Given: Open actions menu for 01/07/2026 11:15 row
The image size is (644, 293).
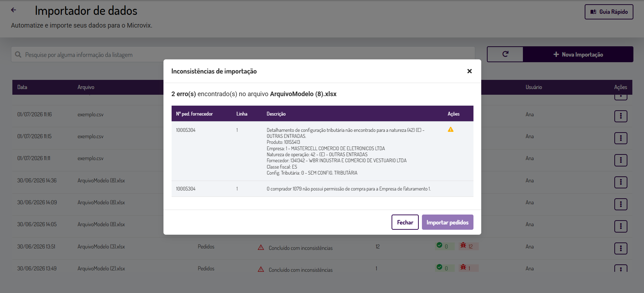Looking at the screenshot, I should coord(621,138).
